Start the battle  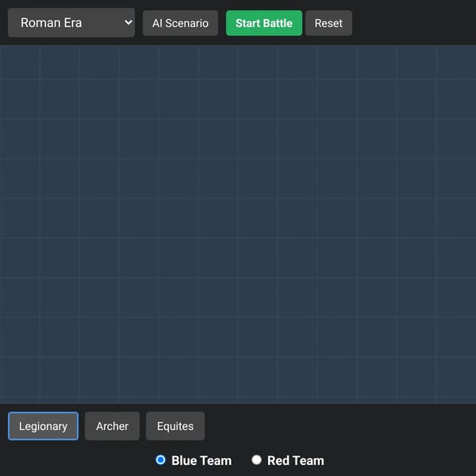point(264,23)
